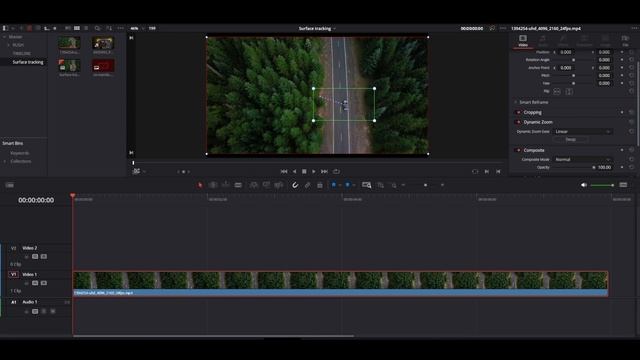Add a blue marker on timeline
This screenshot has height=360, width=640.
[348, 185]
